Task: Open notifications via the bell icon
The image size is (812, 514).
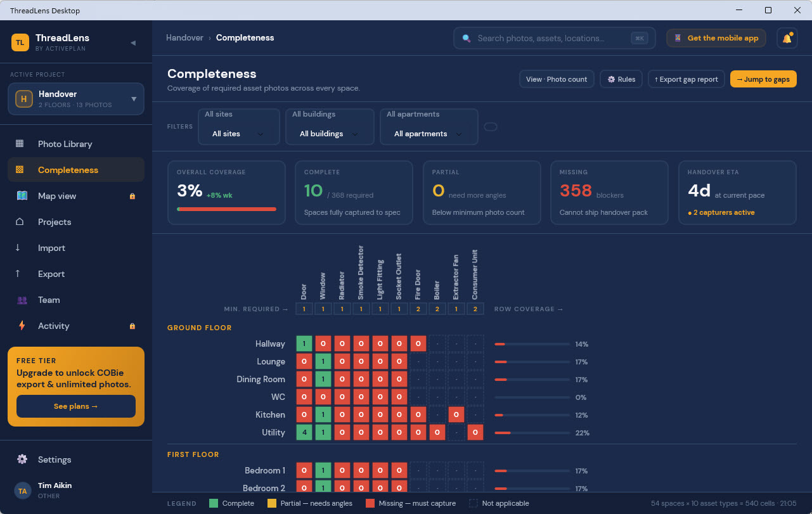Action: 787,38
